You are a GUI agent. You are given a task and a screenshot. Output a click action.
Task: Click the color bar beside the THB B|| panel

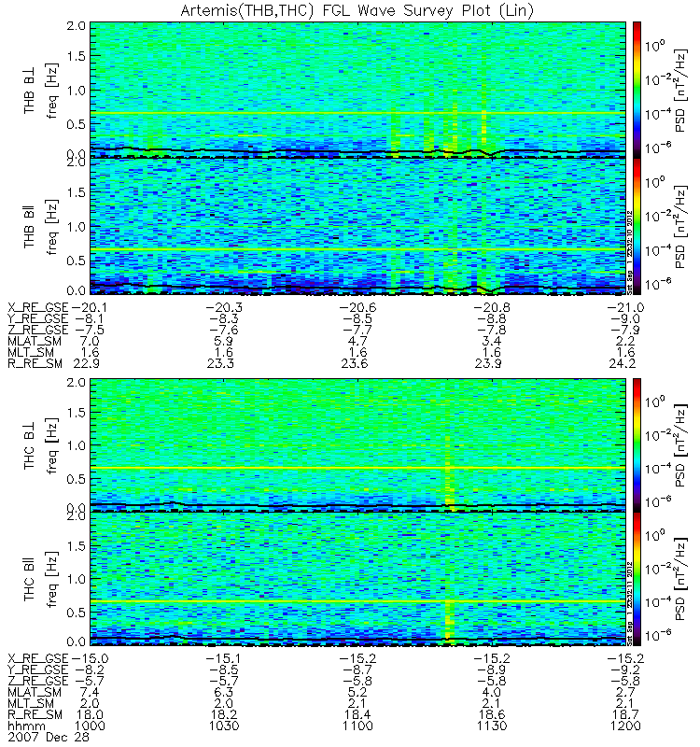[x=637, y=226]
